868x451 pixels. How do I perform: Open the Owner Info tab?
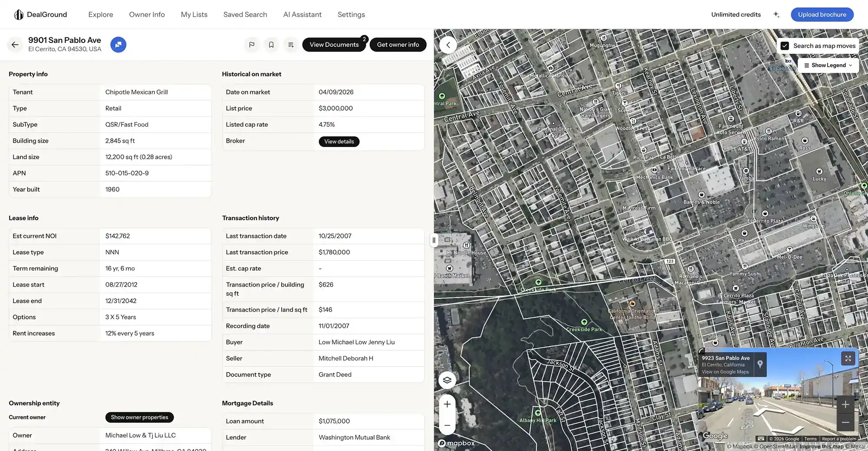click(147, 14)
